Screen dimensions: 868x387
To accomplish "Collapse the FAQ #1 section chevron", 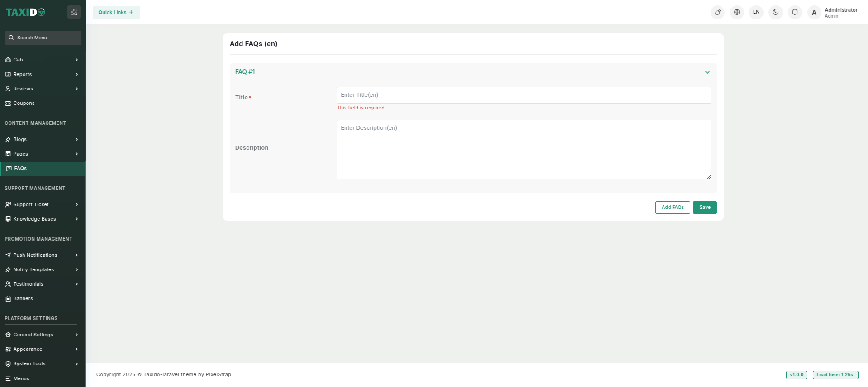I will coord(707,72).
